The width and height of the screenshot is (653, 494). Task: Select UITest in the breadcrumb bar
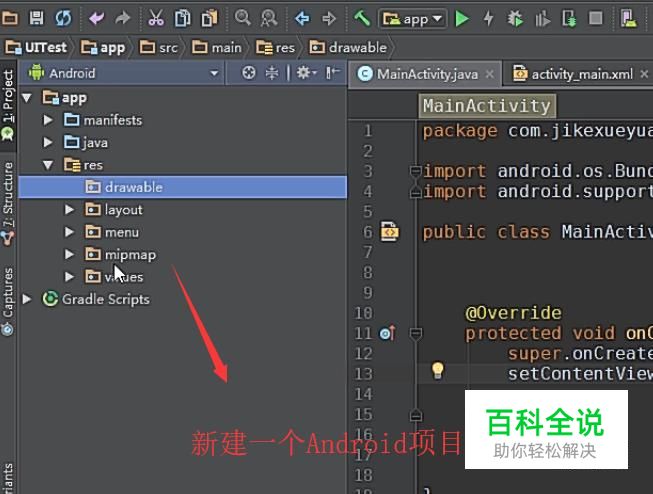tap(36, 47)
